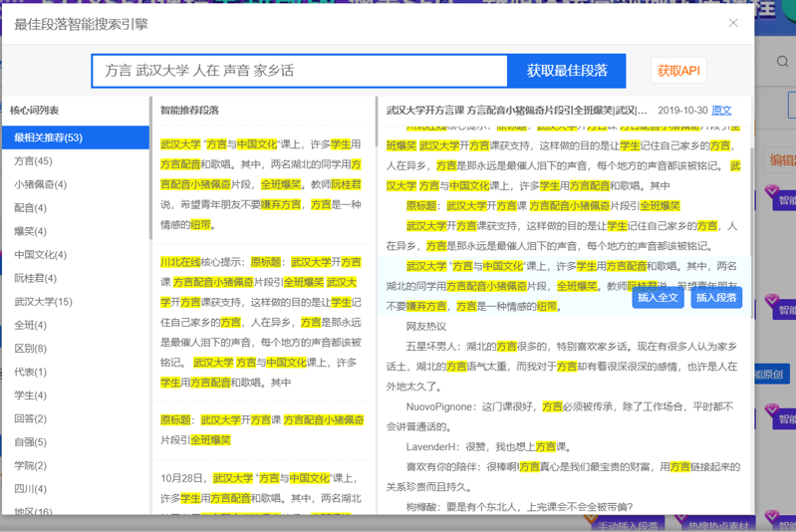Open the 原文 link
This screenshot has height=532, width=796.
721,111
